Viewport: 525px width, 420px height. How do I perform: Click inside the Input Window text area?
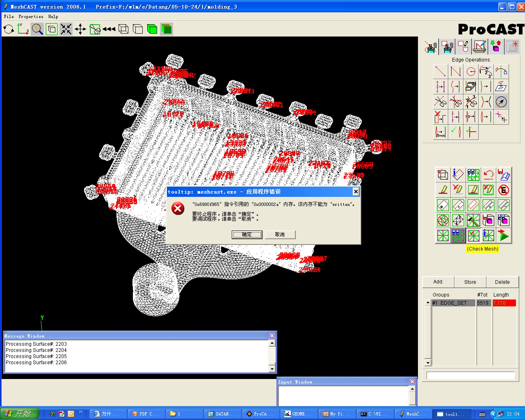pyautogui.click(x=344, y=395)
